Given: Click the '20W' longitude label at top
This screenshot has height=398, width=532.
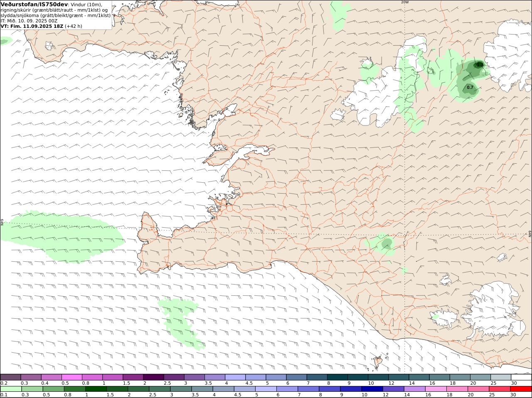Looking at the screenshot, I should (x=405, y=2).
